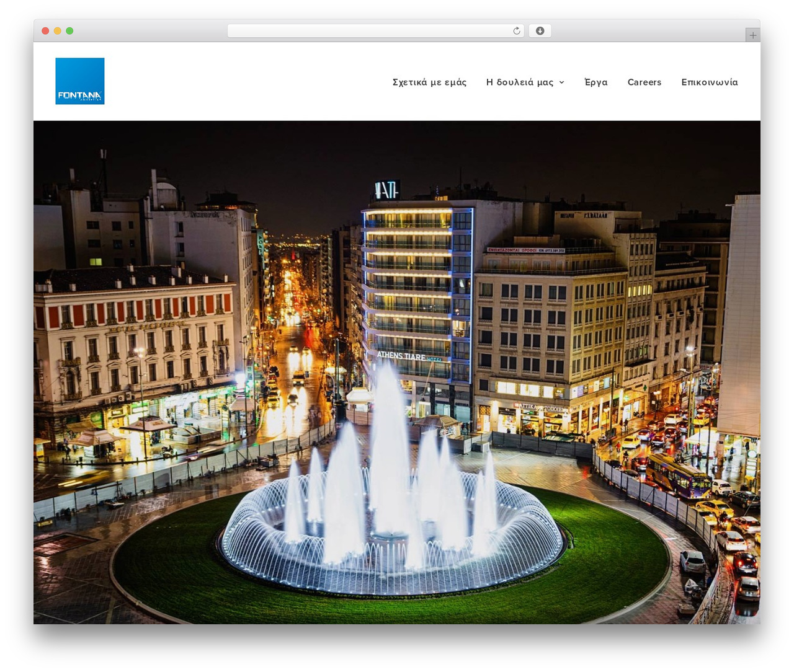Minimize the window using yellow button
Viewport: 794px width, 672px height.
pyautogui.click(x=57, y=31)
